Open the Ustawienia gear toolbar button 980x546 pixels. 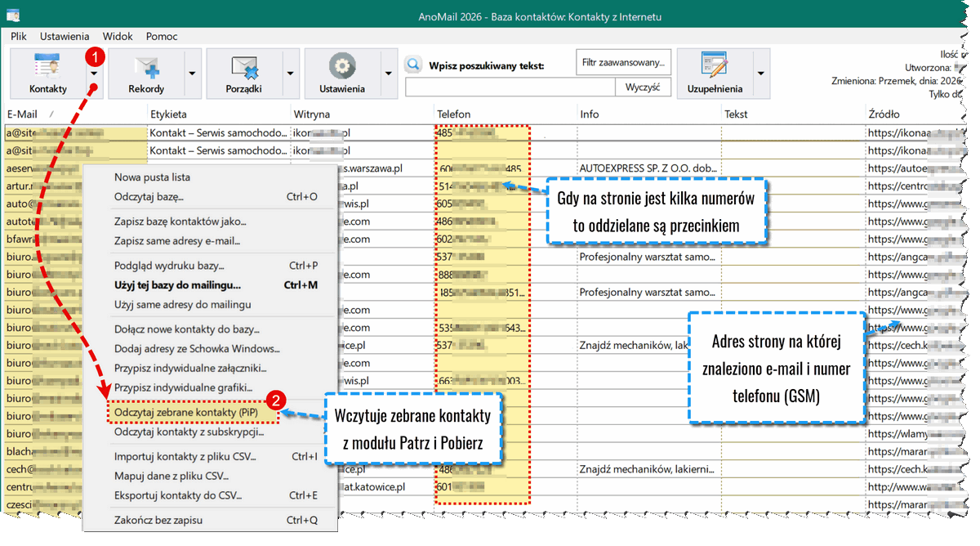(x=342, y=73)
